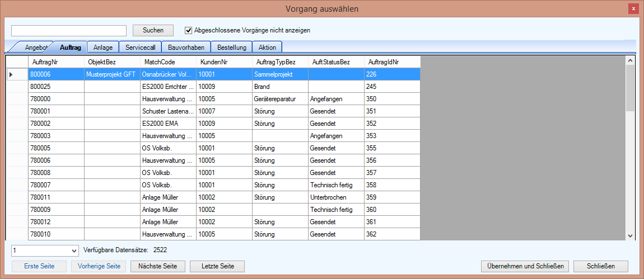Open the Bestellung tab

(231, 48)
